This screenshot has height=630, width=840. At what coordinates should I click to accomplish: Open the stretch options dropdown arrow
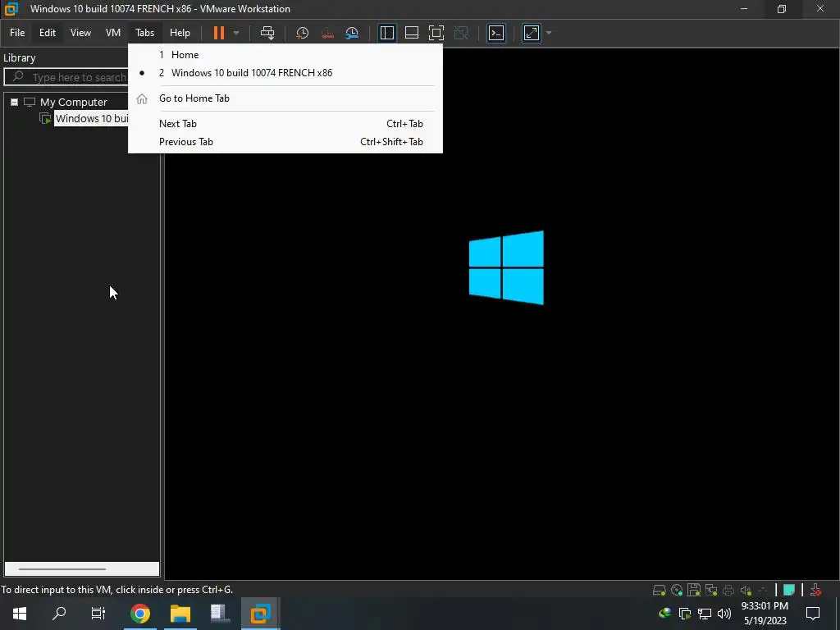pyautogui.click(x=549, y=33)
